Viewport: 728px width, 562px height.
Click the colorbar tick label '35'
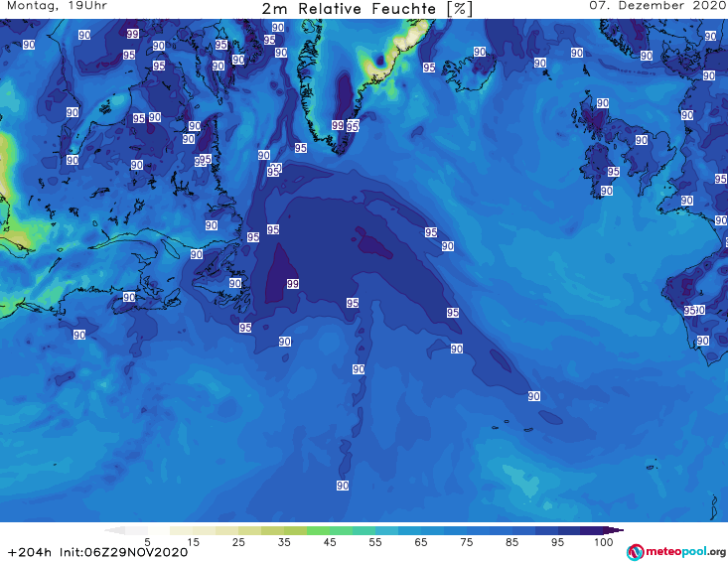tap(284, 542)
